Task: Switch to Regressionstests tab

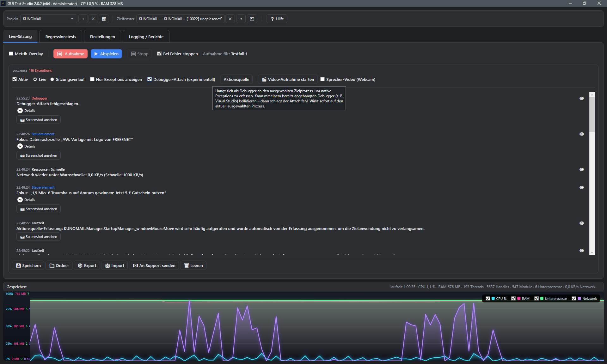Action: pyautogui.click(x=61, y=37)
